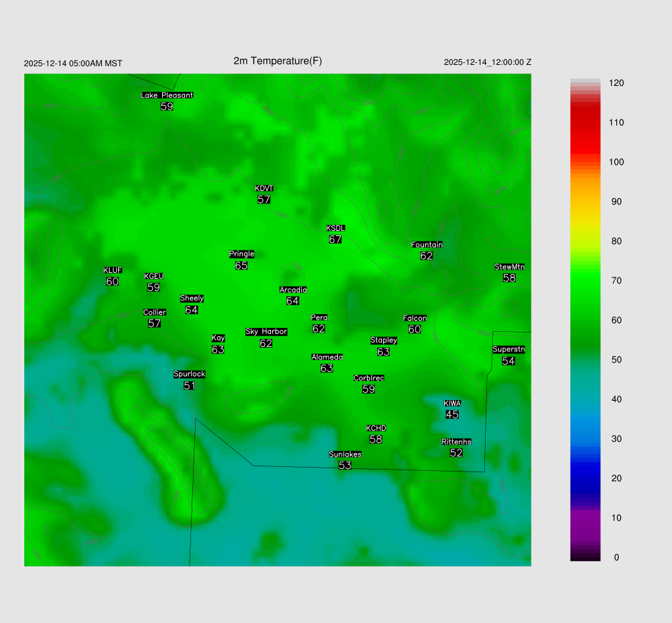This screenshot has height=623, width=672.
Task: Select the KIWA temperature value of 45
Action: click(x=452, y=414)
